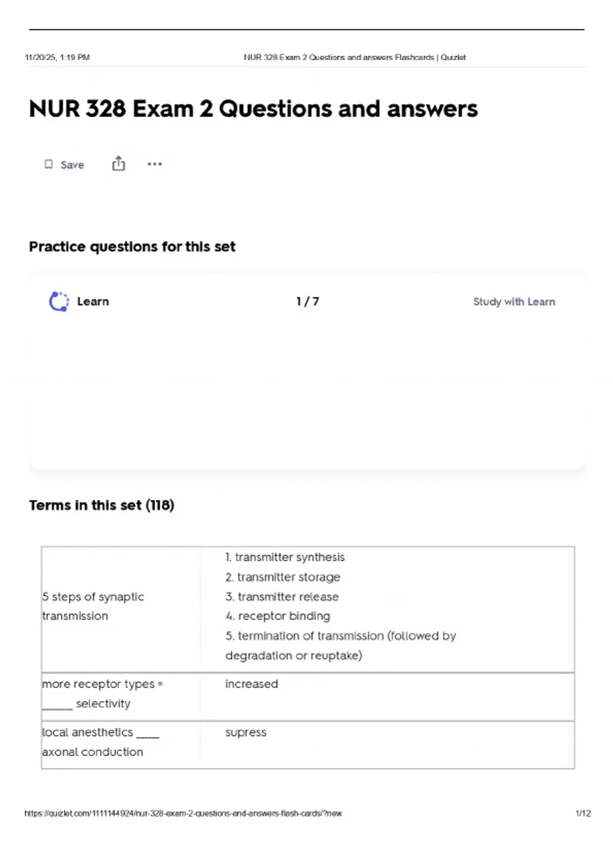Click the Terms in this set (118) heading
The image size is (613, 868).
click(x=102, y=505)
